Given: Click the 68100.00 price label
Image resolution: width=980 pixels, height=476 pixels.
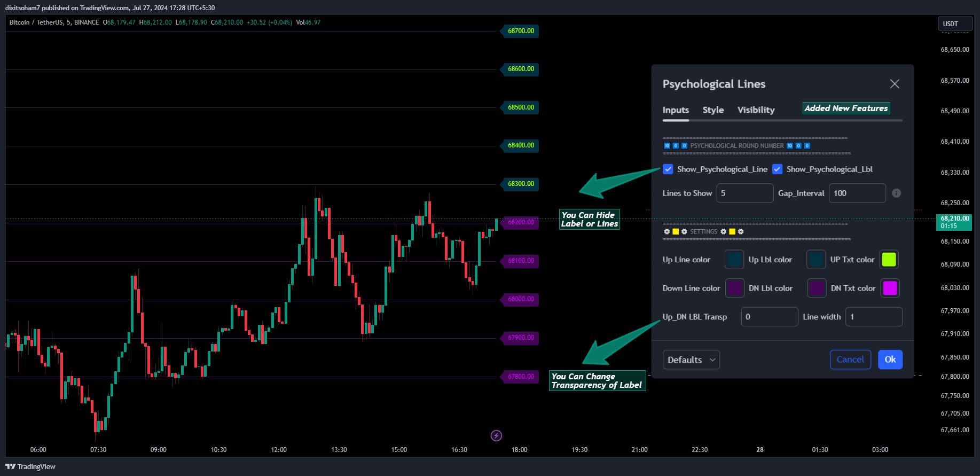Looking at the screenshot, I should click(x=521, y=261).
